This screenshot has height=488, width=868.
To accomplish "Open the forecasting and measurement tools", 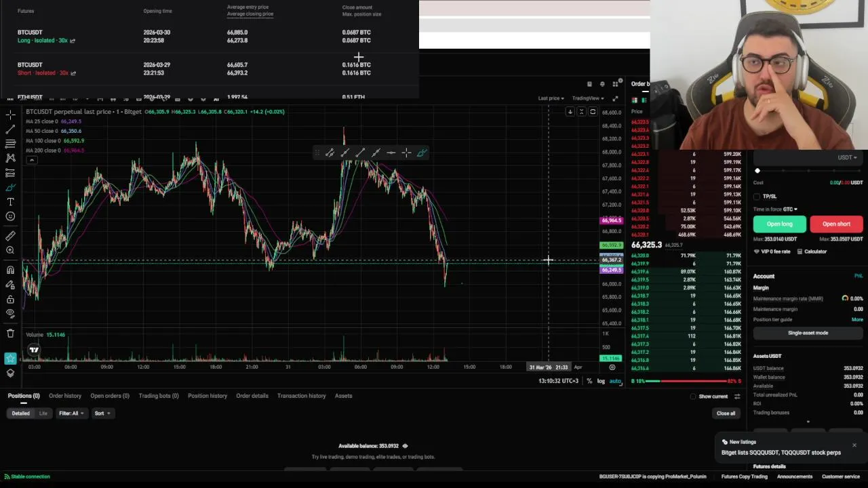I will point(10,173).
